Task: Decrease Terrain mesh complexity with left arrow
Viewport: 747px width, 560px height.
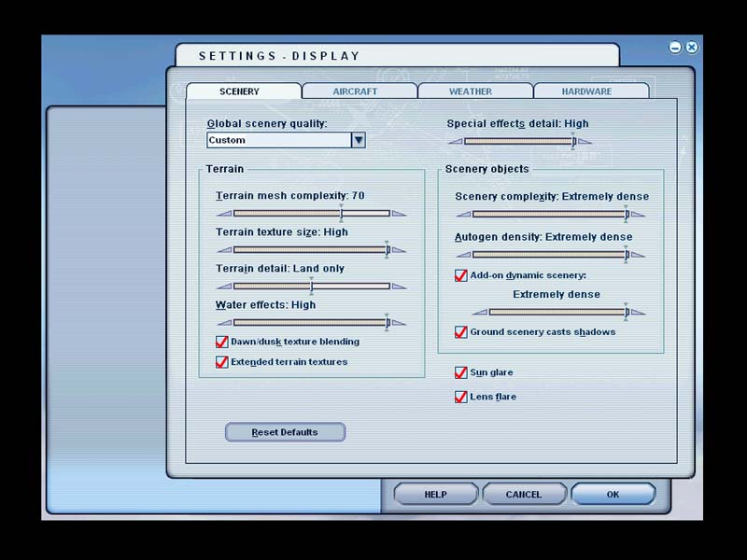Action: pos(224,214)
